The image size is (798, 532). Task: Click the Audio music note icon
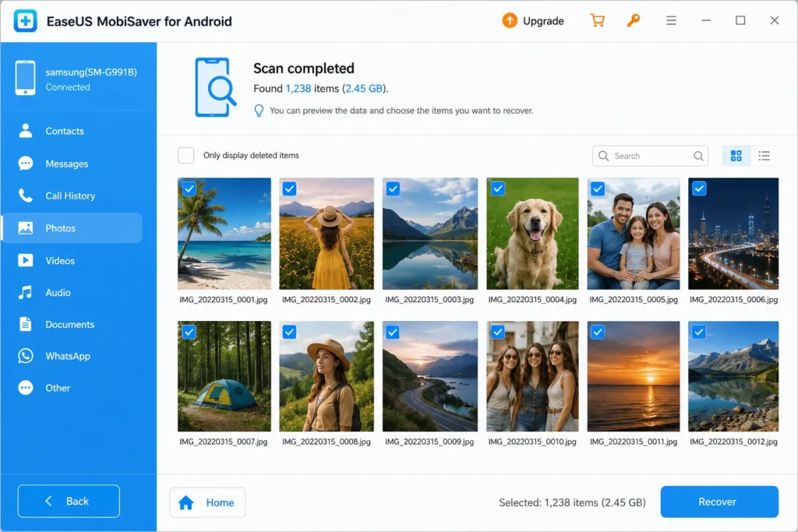coord(26,292)
